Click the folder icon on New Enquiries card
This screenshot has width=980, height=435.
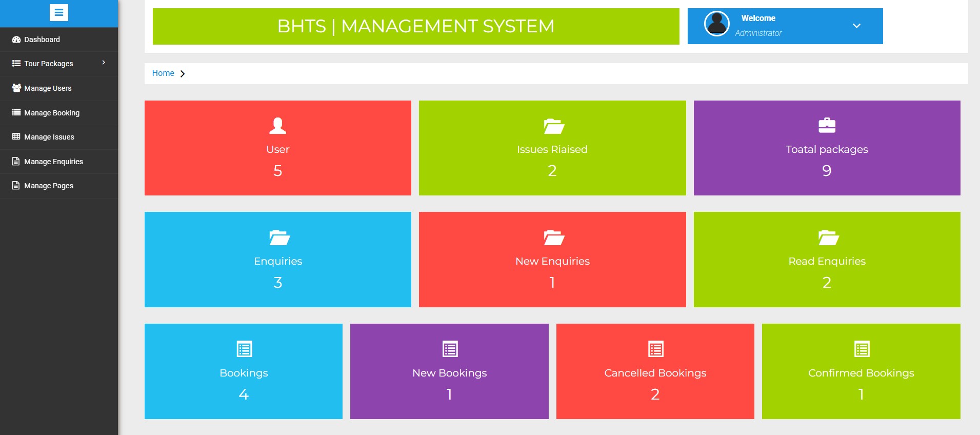click(554, 238)
